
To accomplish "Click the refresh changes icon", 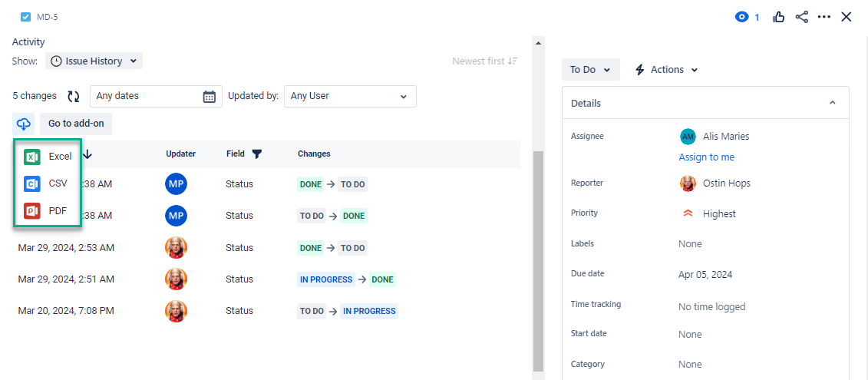I will pos(74,96).
